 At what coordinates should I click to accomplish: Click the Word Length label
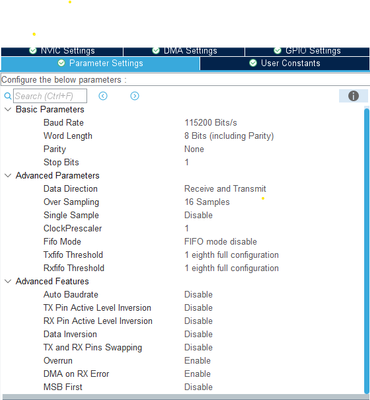(x=68, y=136)
